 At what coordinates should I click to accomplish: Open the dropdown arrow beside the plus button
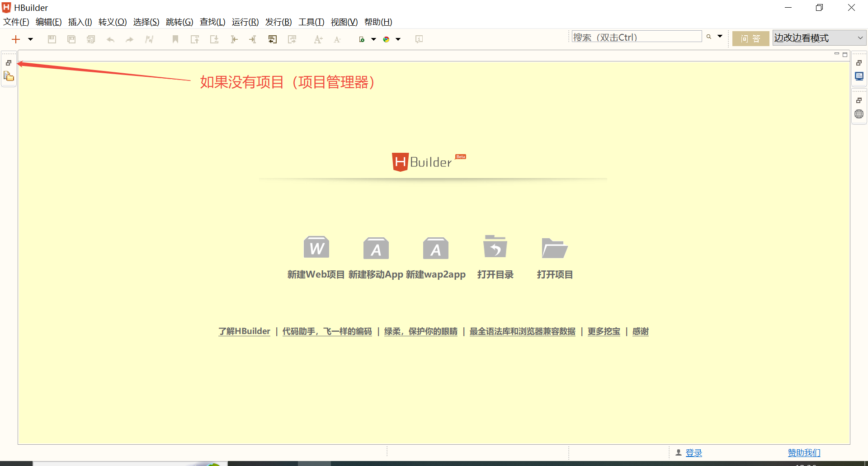click(x=30, y=39)
